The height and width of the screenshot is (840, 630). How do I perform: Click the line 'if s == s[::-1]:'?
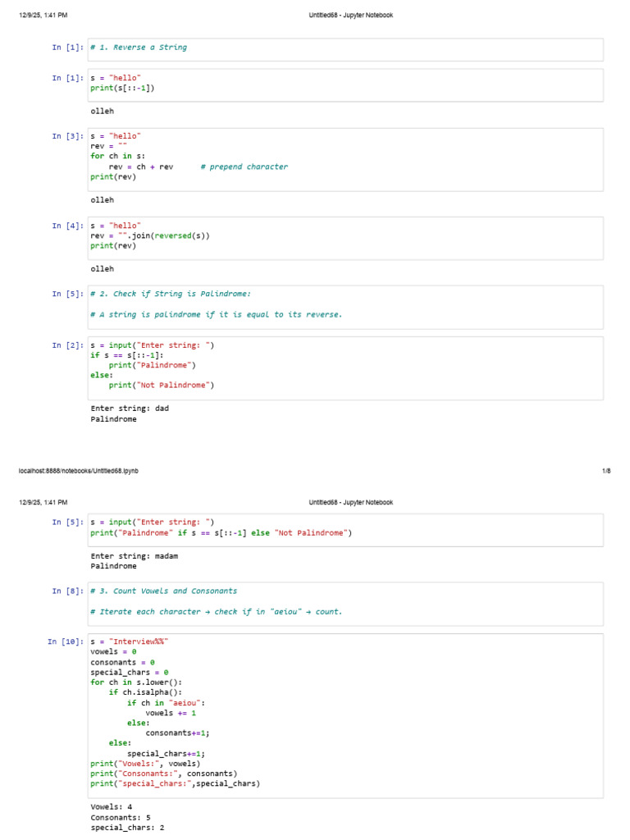127,355
